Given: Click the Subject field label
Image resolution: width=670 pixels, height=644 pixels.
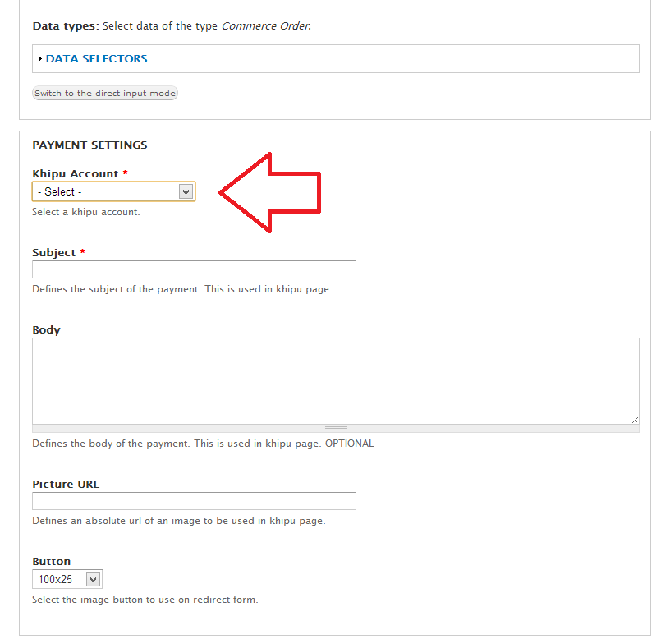Looking at the screenshot, I should point(54,253).
